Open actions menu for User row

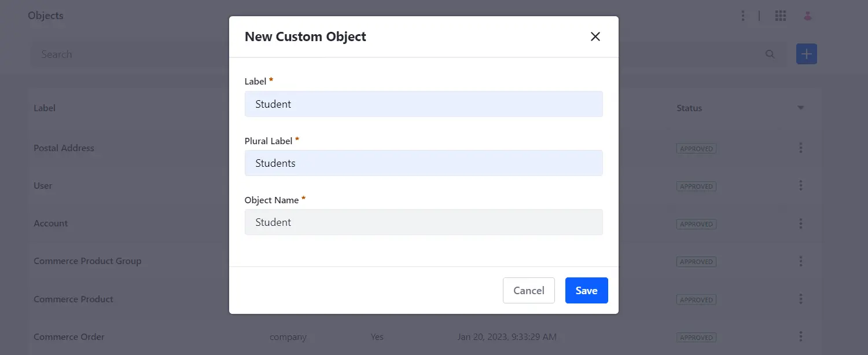tap(801, 185)
